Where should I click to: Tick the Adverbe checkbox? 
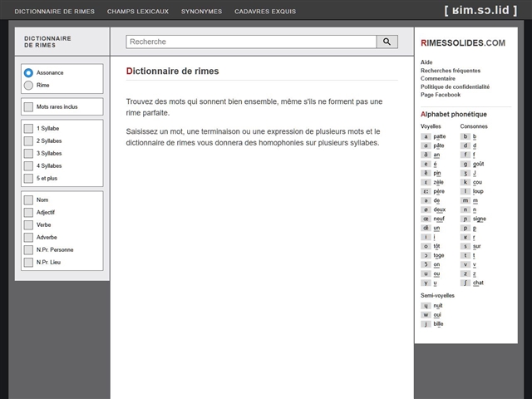28,238
